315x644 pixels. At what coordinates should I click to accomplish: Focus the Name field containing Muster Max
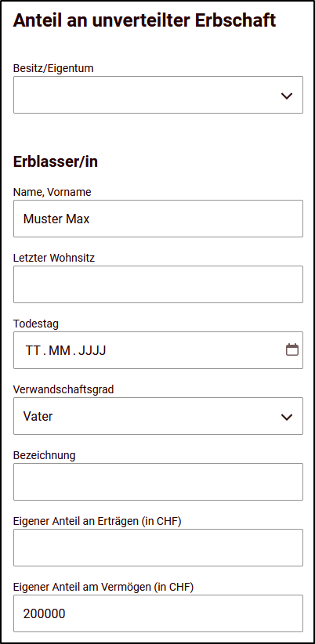(158, 219)
